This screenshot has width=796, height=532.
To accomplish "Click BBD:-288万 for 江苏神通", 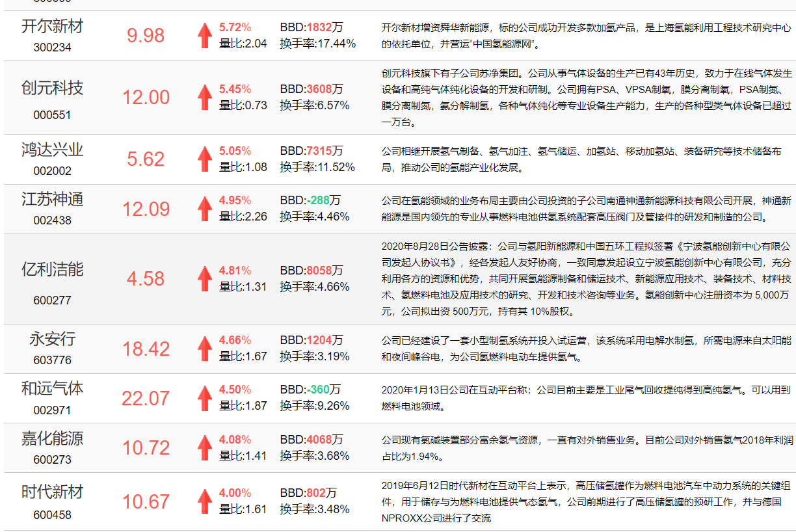I will pyautogui.click(x=310, y=200).
